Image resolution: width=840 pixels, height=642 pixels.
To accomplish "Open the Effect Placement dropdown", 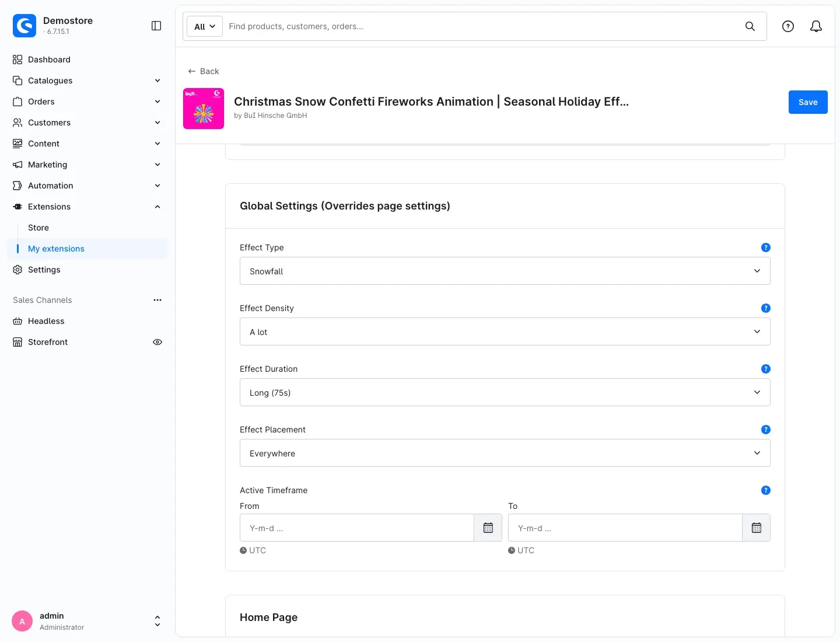I will (505, 453).
